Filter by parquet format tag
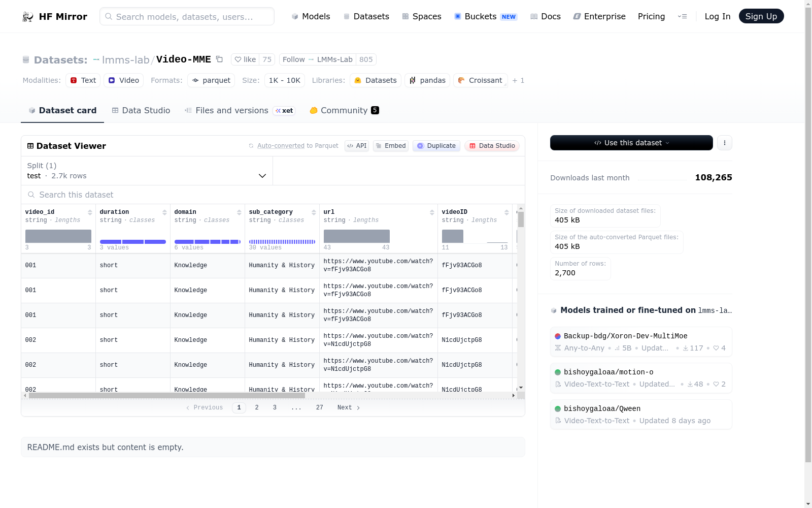The width and height of the screenshot is (812, 508). 211,80
